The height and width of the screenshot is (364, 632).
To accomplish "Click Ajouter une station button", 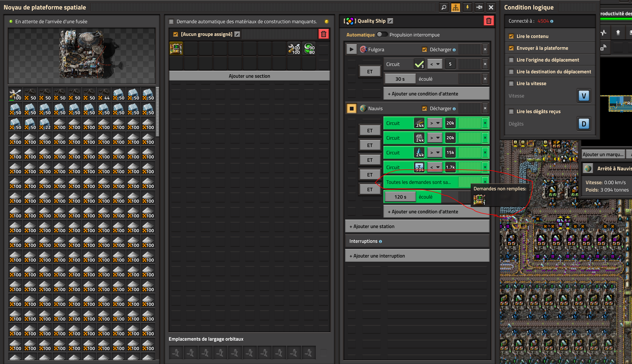I will [417, 226].
